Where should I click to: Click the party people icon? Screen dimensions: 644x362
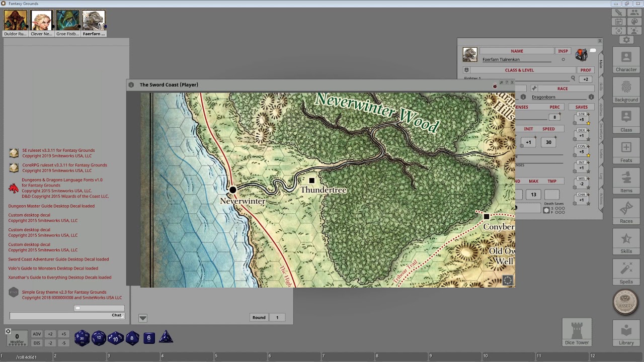pyautogui.click(x=635, y=13)
